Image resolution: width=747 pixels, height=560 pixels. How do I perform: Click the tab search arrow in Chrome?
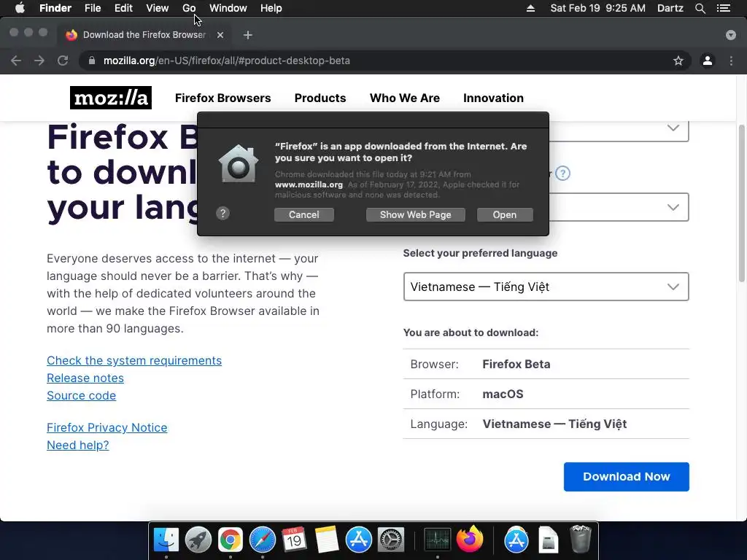click(731, 35)
